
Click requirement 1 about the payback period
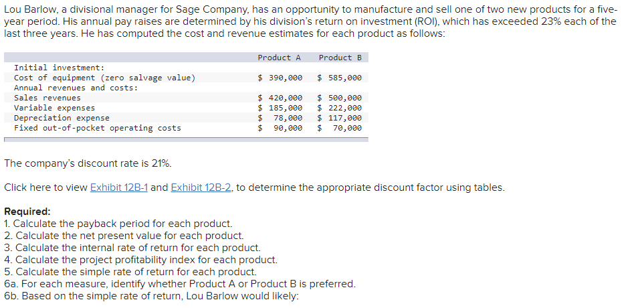tap(118, 224)
